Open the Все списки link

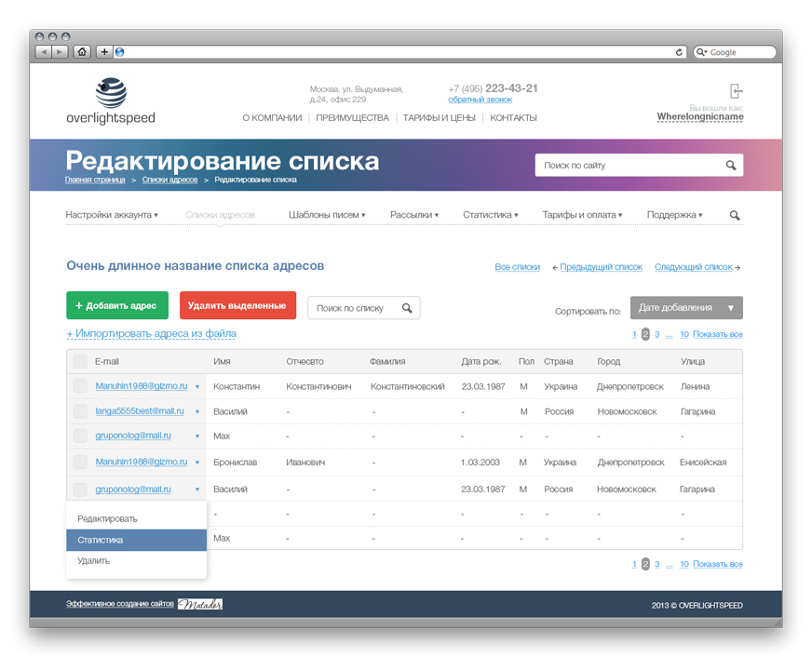[x=518, y=267]
